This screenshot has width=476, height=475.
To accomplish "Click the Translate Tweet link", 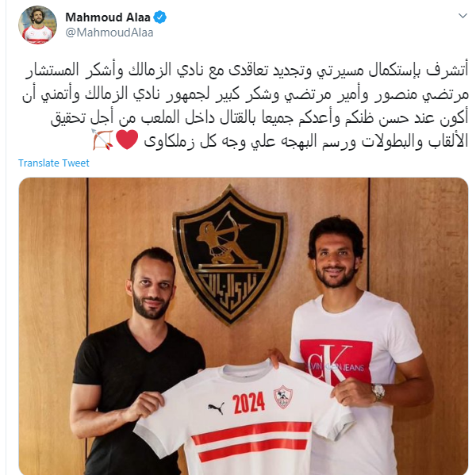I will click(54, 163).
